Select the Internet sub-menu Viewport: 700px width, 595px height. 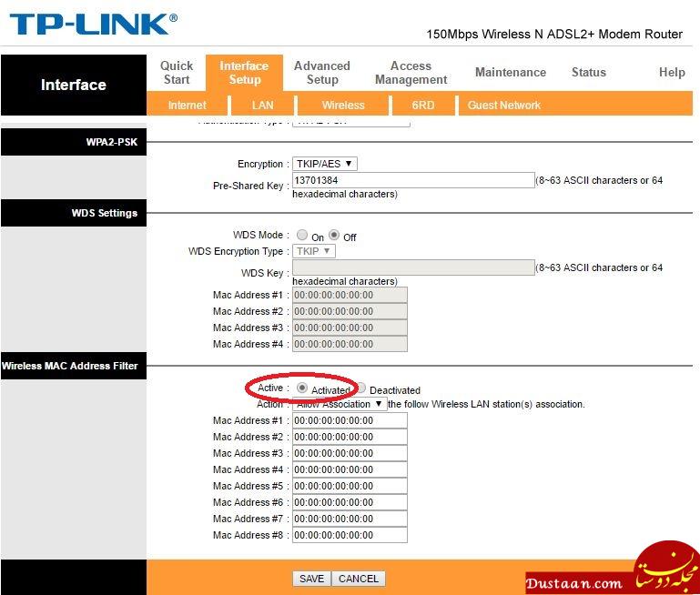pyautogui.click(x=187, y=106)
